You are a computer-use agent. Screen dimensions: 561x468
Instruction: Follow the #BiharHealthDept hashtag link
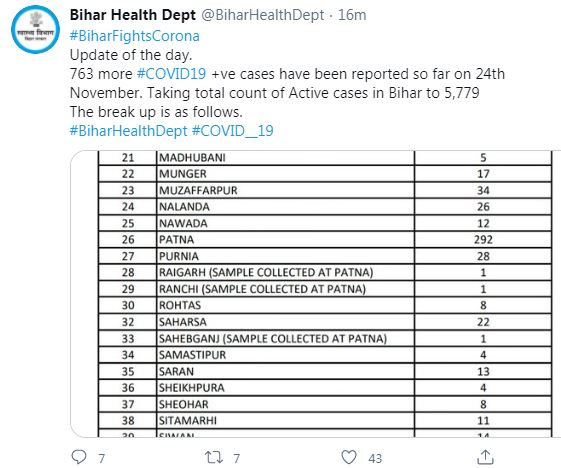click(x=128, y=131)
